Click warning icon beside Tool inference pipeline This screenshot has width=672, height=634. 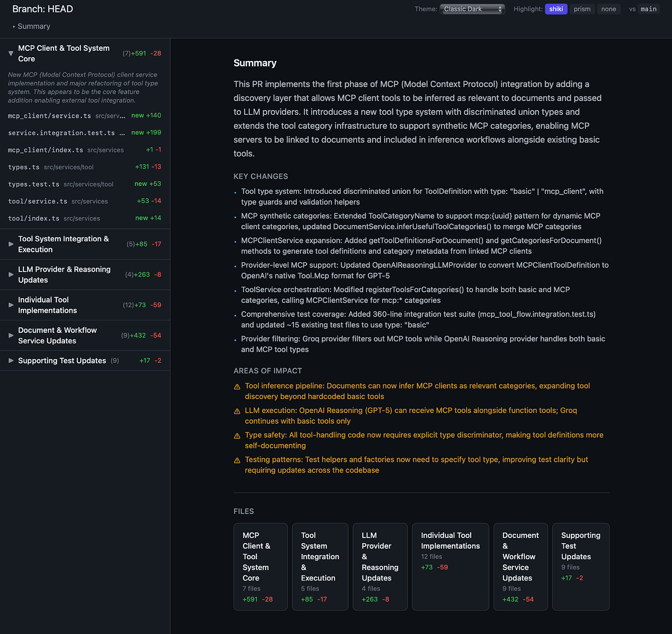[x=237, y=386]
